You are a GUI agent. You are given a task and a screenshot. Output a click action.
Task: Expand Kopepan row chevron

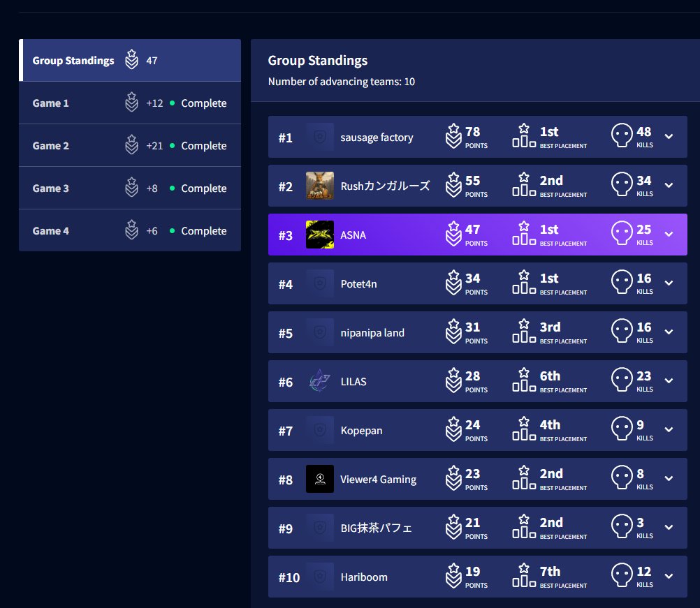669,429
